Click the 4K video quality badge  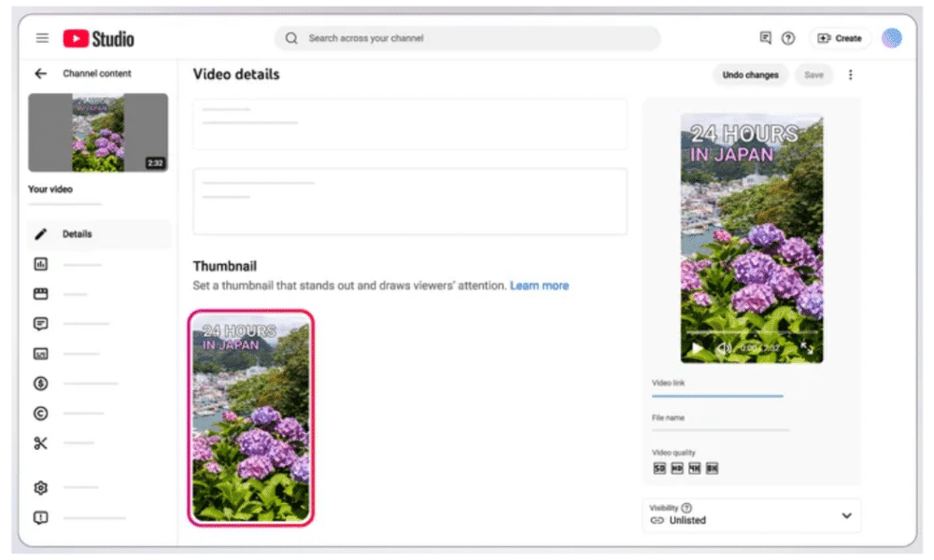coord(694,469)
